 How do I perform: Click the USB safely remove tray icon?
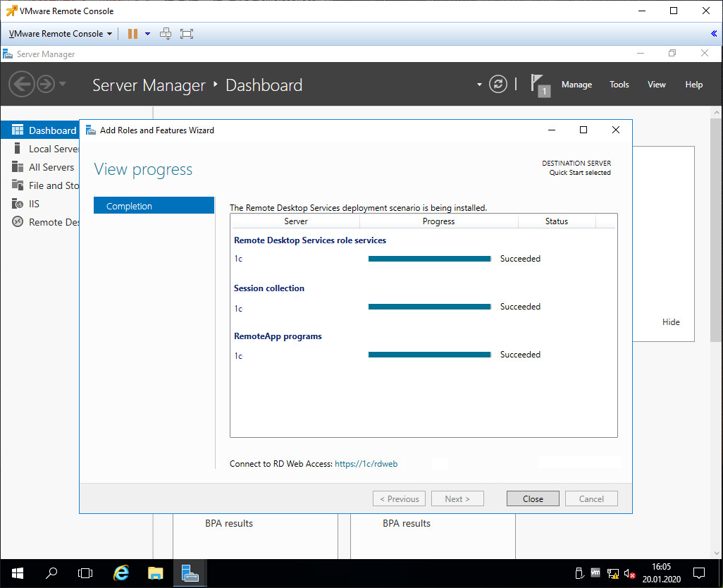pyautogui.click(x=580, y=573)
